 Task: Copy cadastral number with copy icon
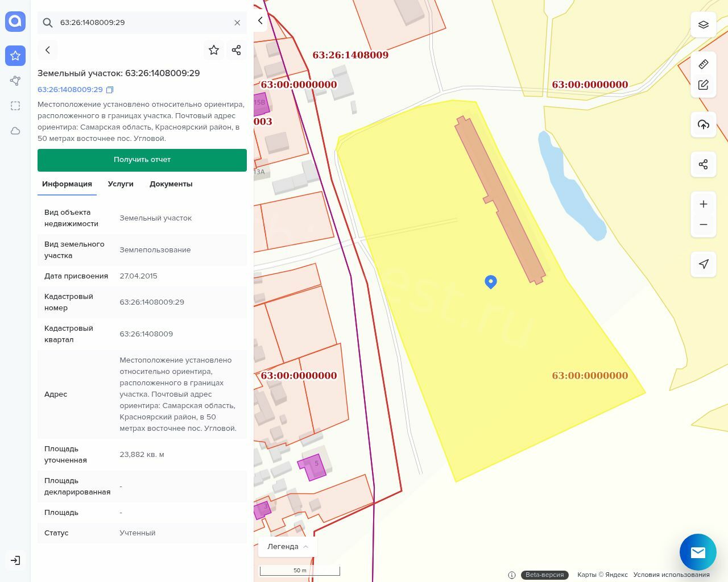pyautogui.click(x=110, y=90)
